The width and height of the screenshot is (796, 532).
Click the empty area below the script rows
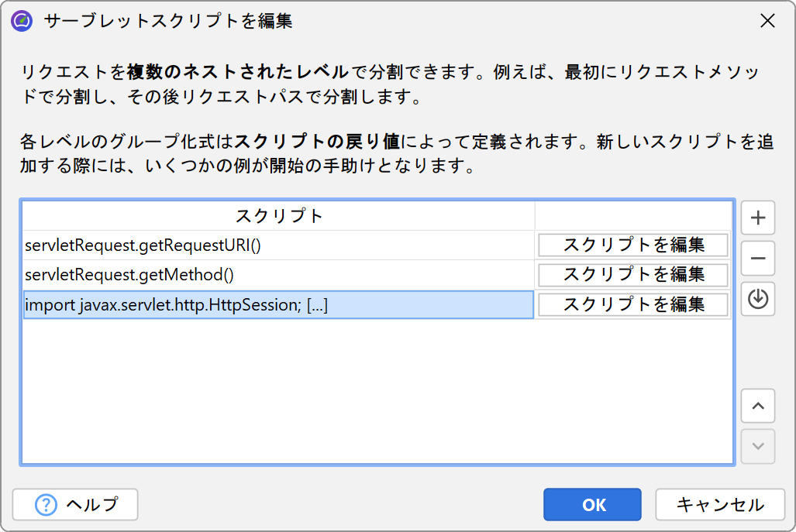377,390
